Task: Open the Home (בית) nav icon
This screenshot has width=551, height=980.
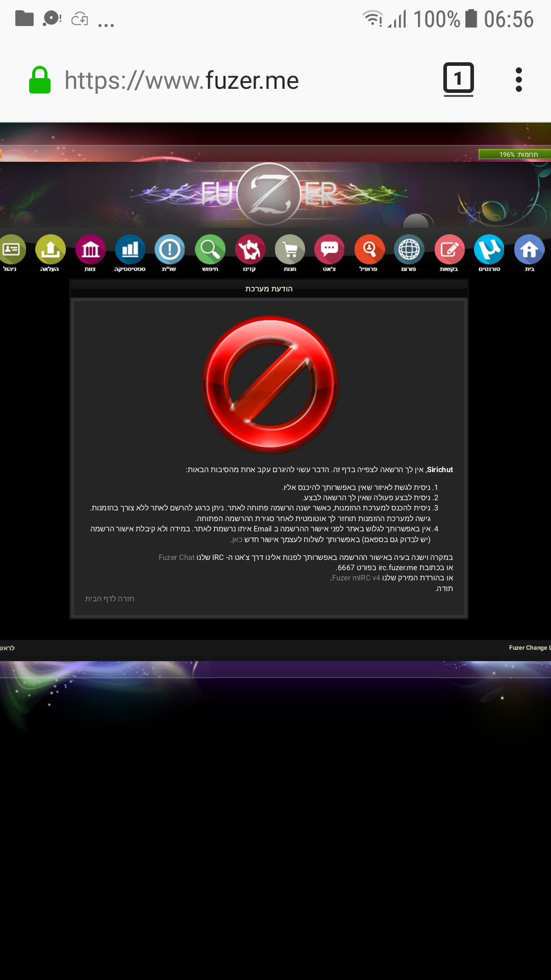Action: tap(529, 250)
